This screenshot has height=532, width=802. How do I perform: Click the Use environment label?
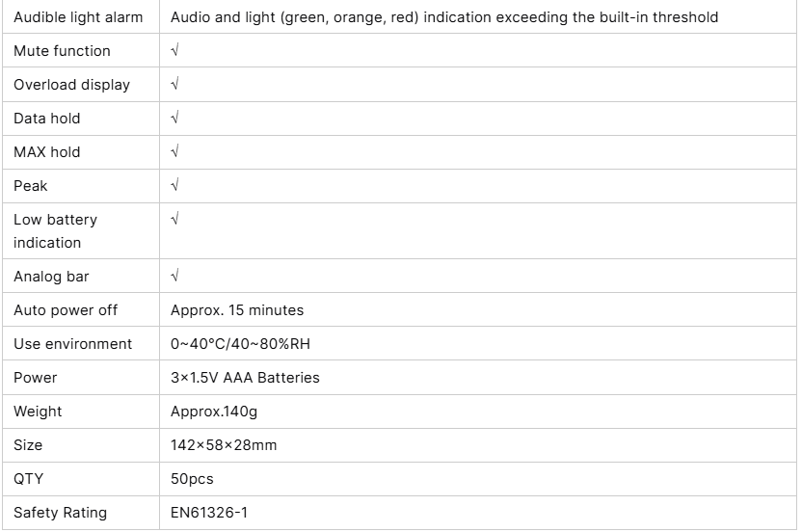(x=73, y=344)
